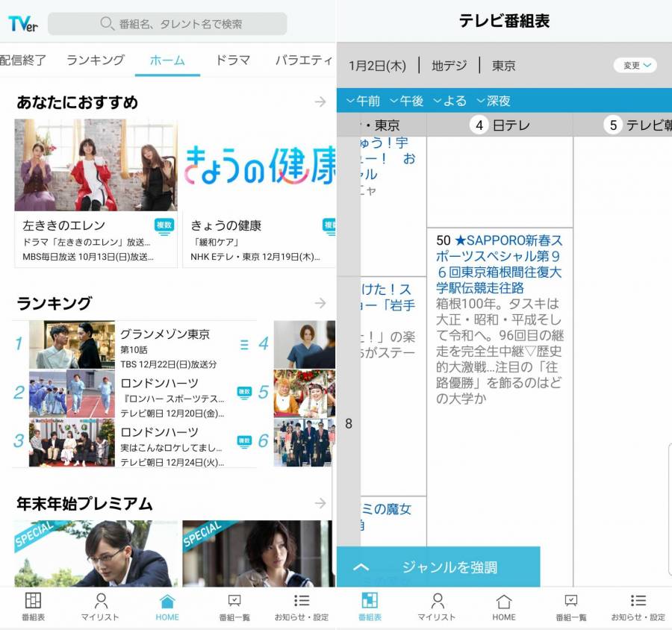
Task: Switch to ランキング tab
Action: tap(96, 60)
